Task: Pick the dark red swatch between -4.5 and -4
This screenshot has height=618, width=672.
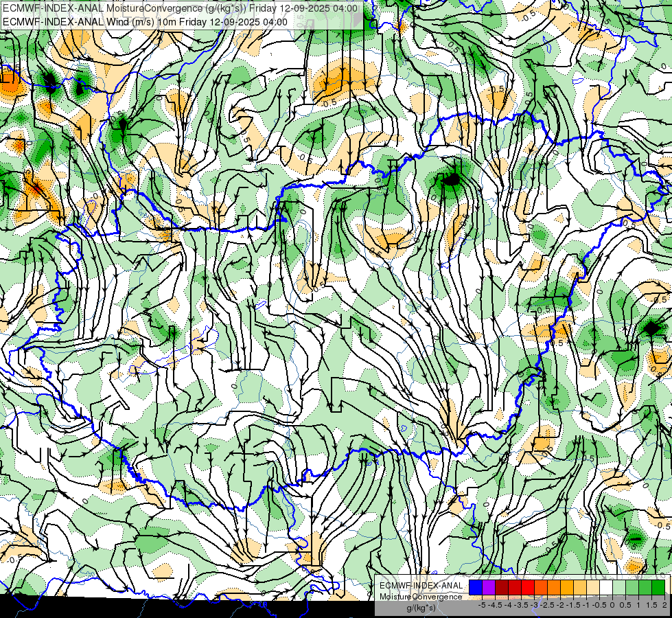Action: pos(502,587)
